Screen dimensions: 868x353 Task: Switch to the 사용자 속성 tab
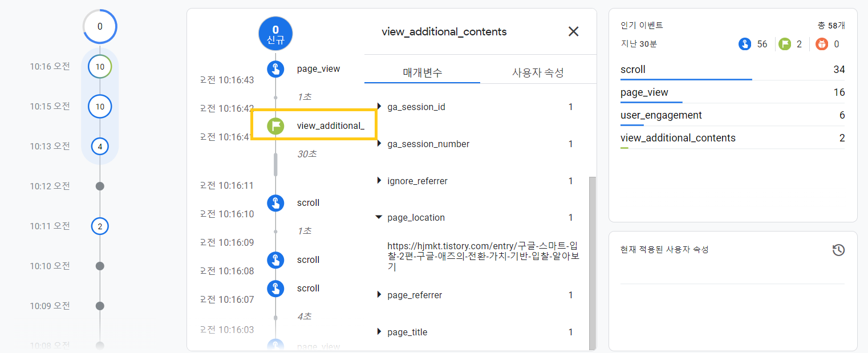[x=538, y=72]
